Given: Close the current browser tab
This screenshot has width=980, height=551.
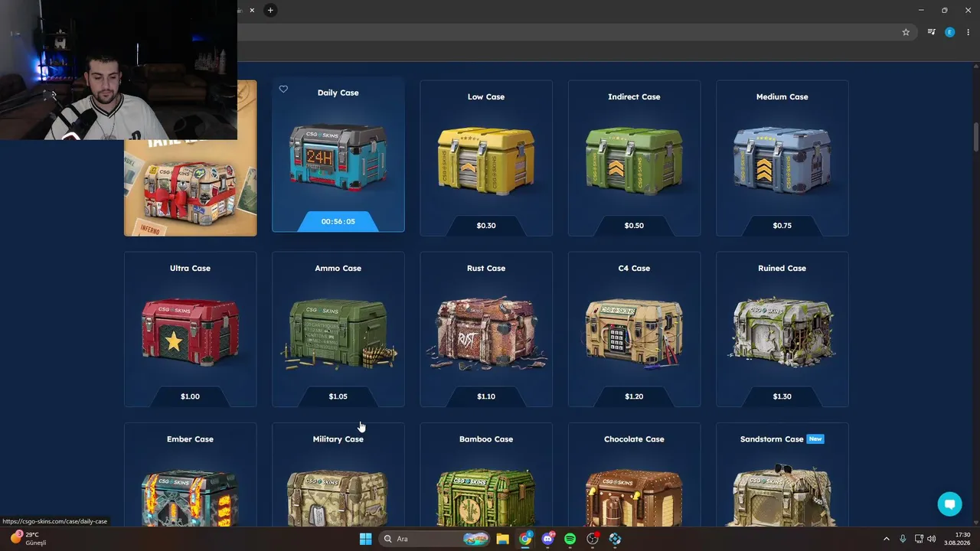Looking at the screenshot, I should pyautogui.click(x=252, y=10).
